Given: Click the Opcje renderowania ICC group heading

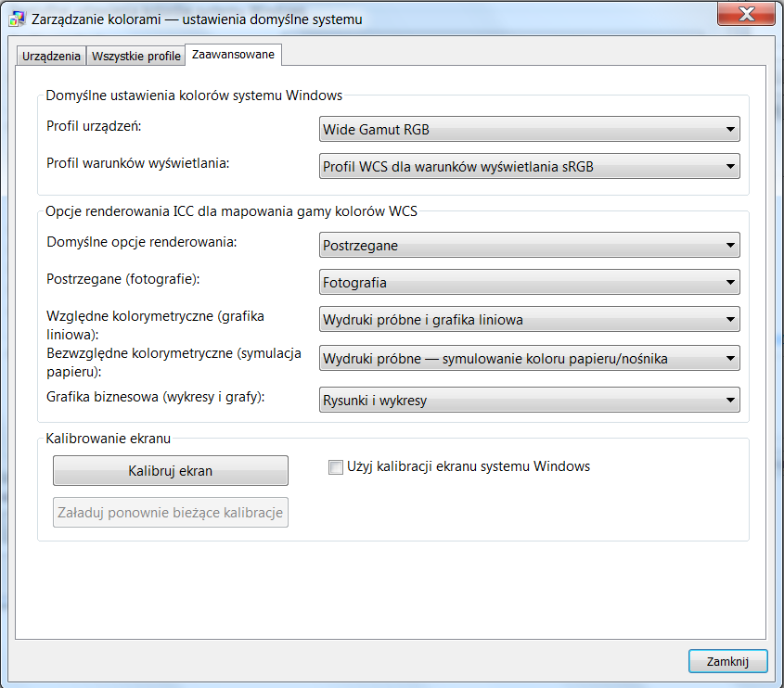Looking at the screenshot, I should click(x=231, y=211).
